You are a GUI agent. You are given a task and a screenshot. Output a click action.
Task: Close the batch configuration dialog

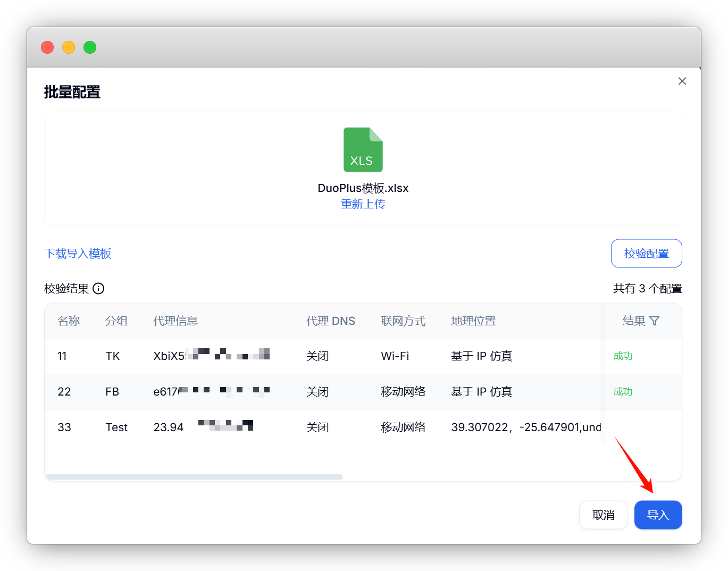click(x=682, y=81)
